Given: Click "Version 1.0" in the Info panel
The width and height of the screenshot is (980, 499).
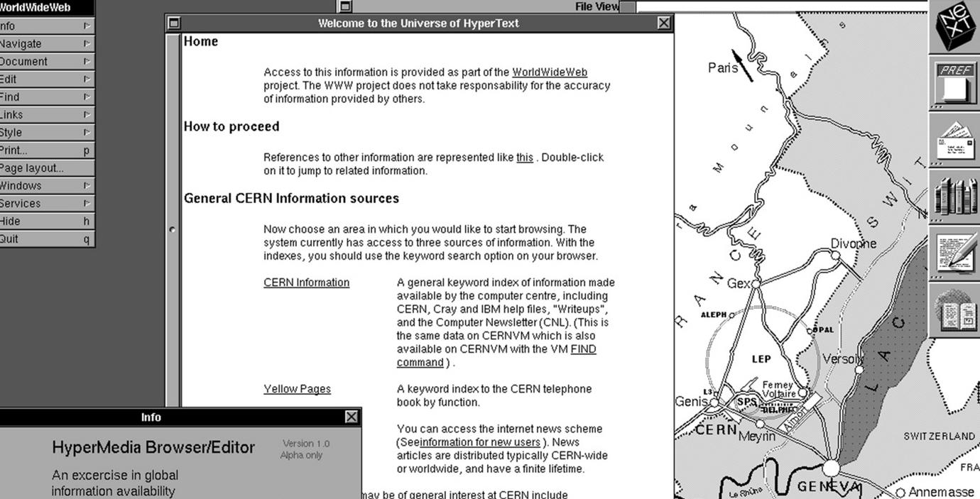Looking at the screenshot, I should point(306,444).
